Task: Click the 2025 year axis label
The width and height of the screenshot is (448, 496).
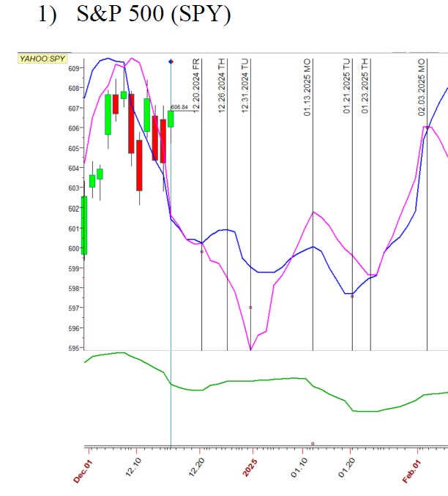Action: 250,467
